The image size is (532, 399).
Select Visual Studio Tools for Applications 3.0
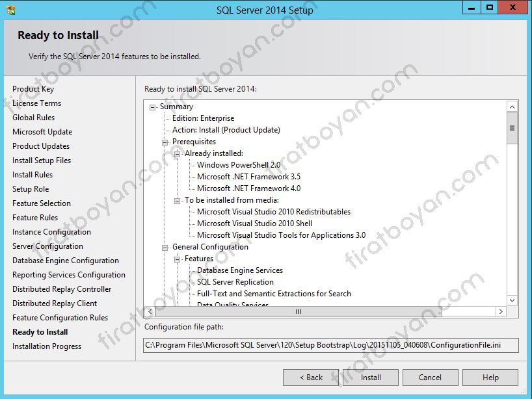click(281, 235)
